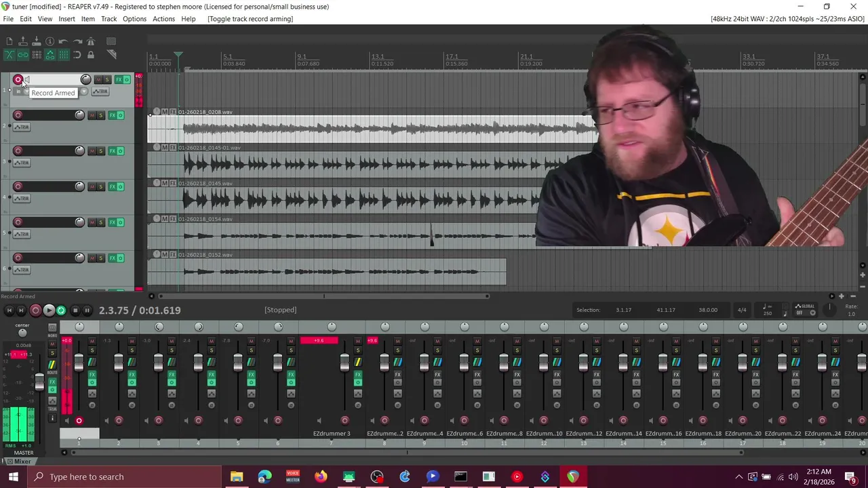Open the Track menu
This screenshot has width=868, height=488.
(109, 19)
